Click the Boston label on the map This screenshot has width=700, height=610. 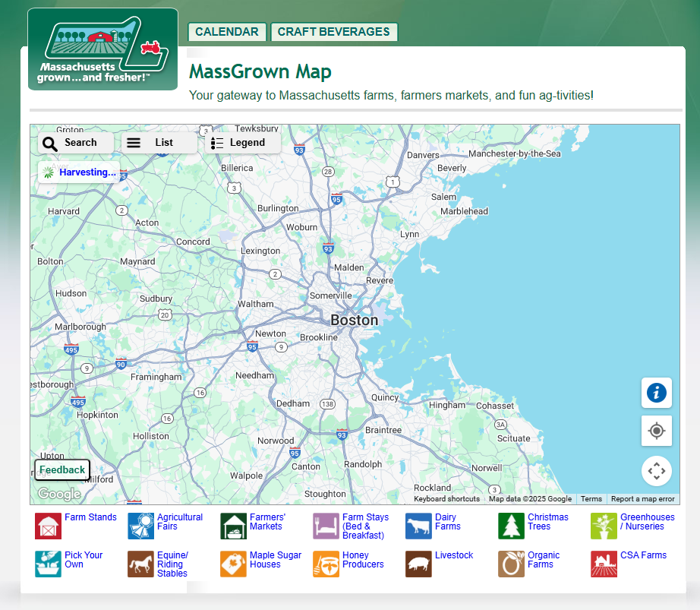355,320
